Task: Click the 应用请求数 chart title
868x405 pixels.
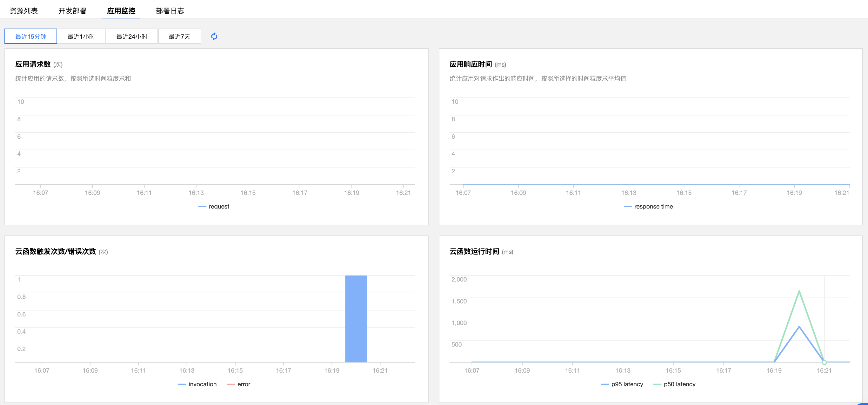Action: [33, 64]
